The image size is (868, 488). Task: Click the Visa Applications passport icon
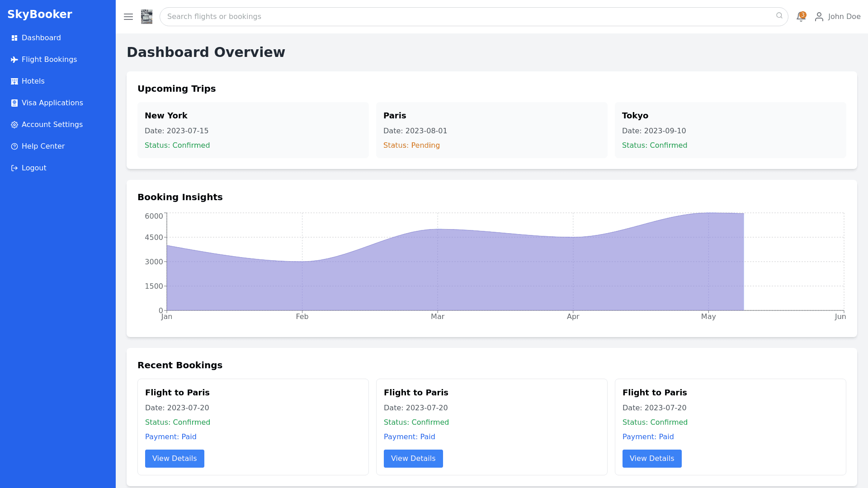coord(14,103)
